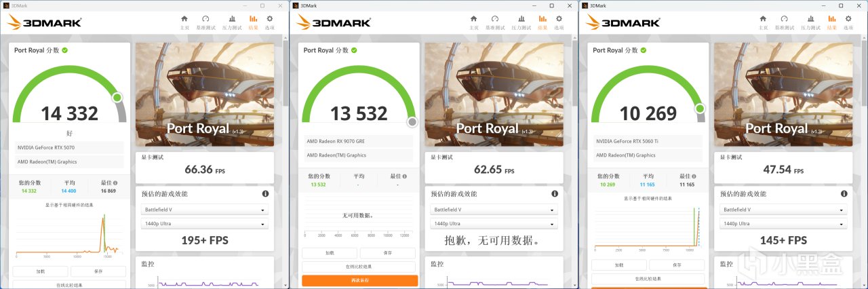Open Benchmarks icon in RTX 5070 window

(x=206, y=22)
